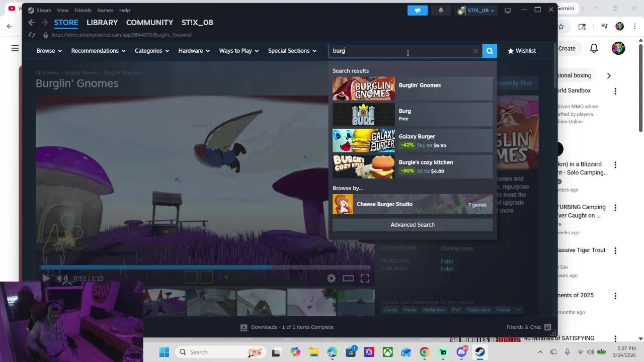Clear the store search box text

coord(475,51)
